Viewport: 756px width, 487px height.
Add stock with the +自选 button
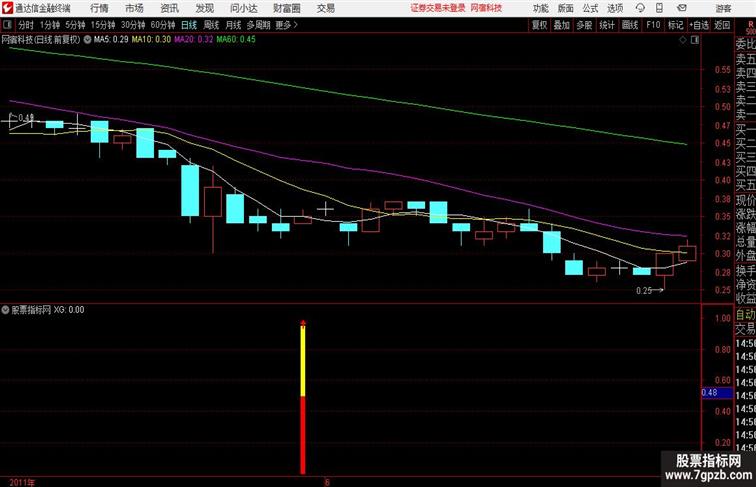point(699,25)
